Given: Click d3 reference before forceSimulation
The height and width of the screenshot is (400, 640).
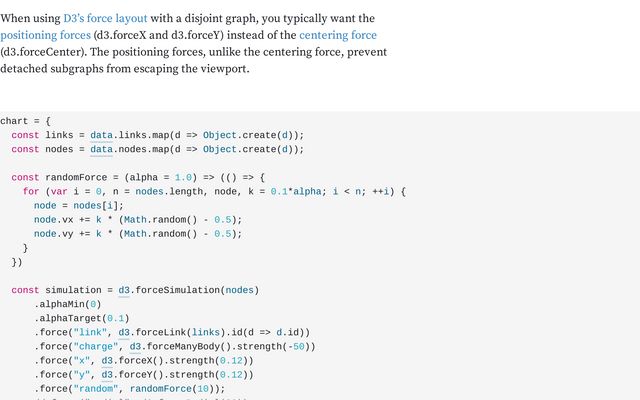Looking at the screenshot, I should (124, 290).
